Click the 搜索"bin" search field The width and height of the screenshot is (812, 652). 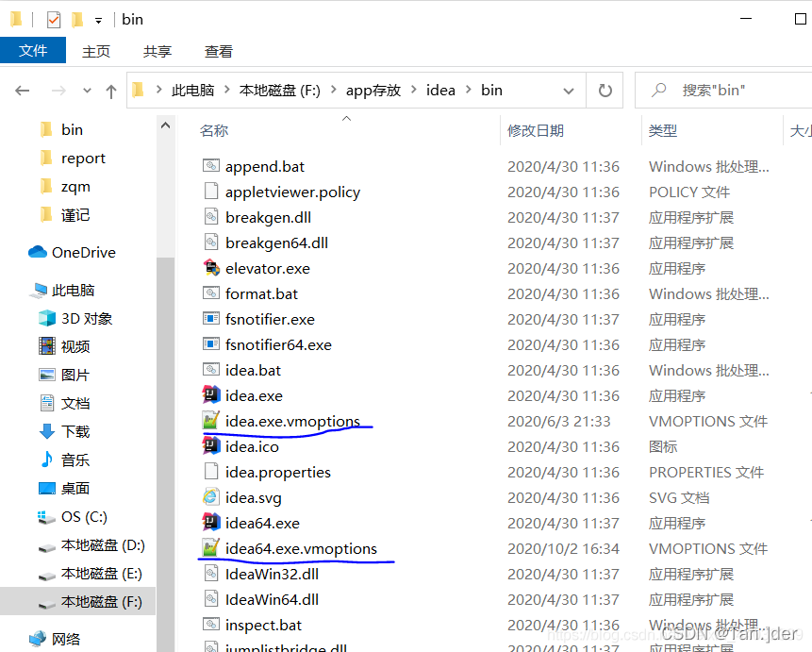(x=725, y=91)
